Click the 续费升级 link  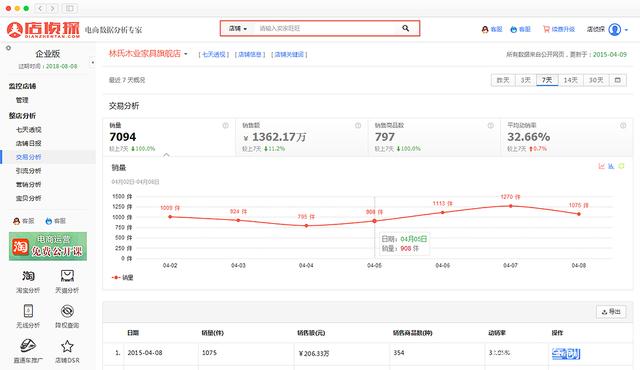coord(563,29)
